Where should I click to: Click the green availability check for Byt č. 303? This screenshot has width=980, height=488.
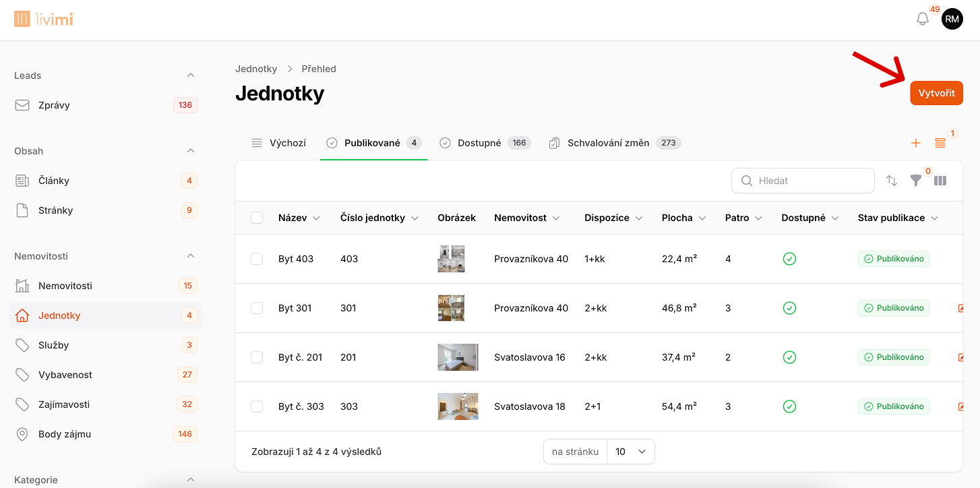[789, 406]
